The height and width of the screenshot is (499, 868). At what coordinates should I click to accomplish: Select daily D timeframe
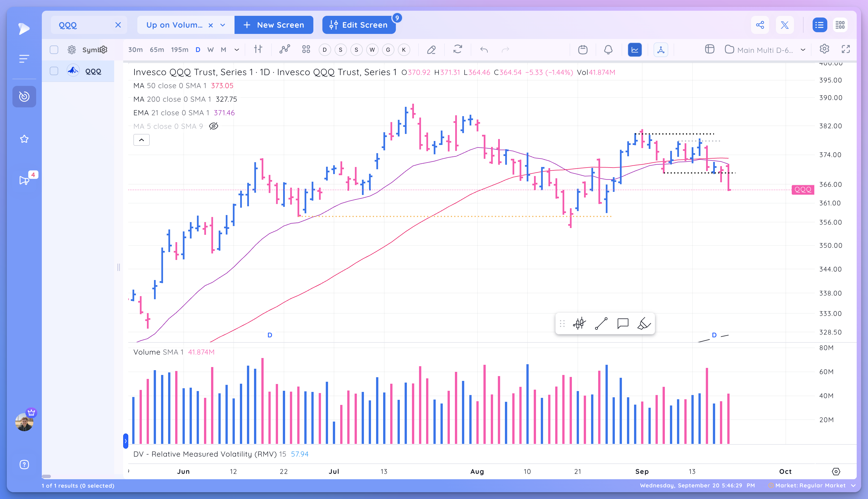[x=198, y=50]
